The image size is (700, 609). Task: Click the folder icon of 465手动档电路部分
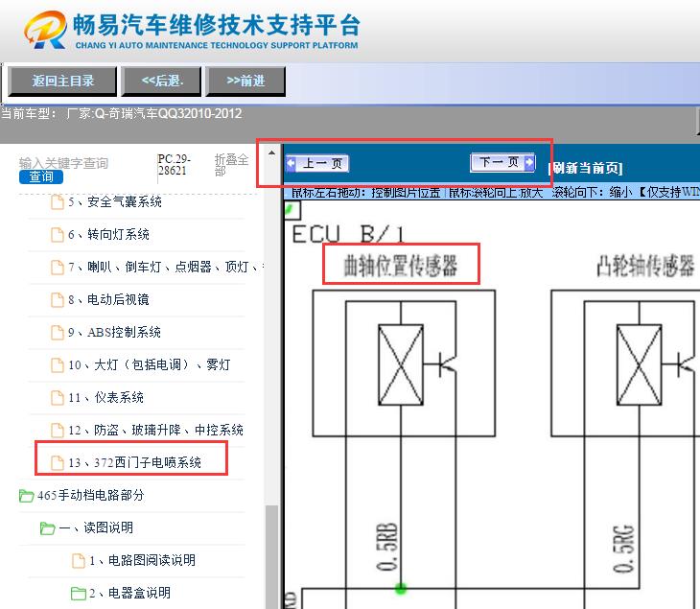click(26, 496)
